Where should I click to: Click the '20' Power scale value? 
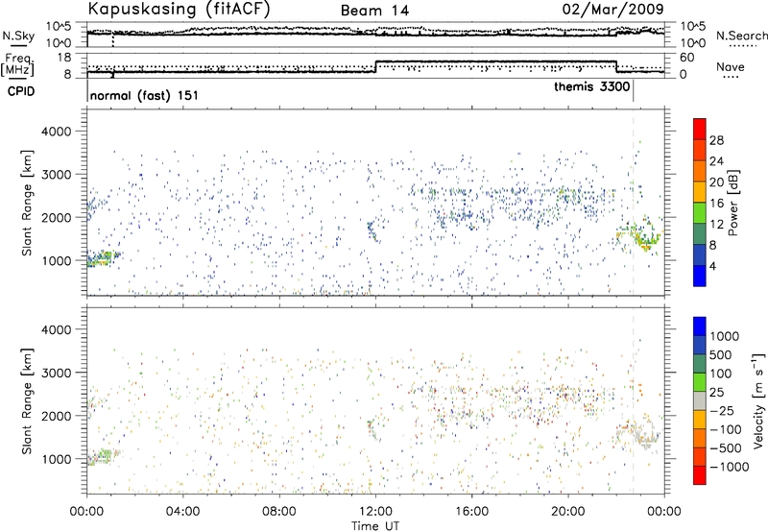click(x=716, y=182)
